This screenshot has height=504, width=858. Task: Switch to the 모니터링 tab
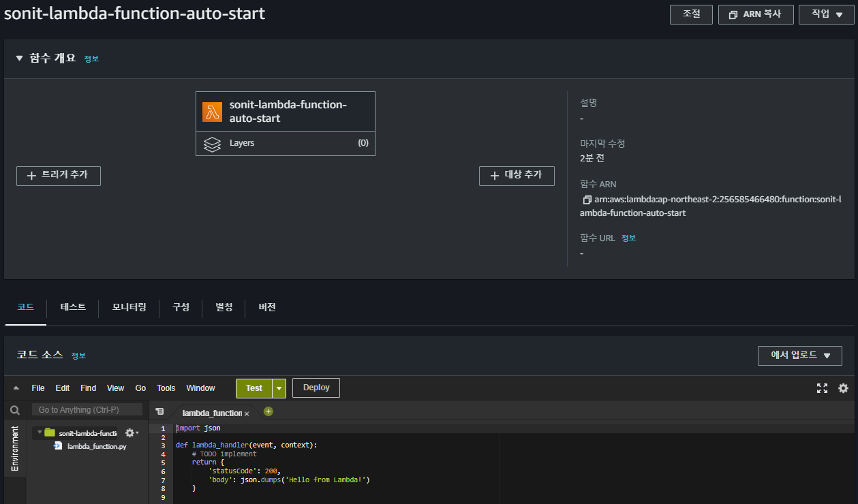tap(129, 307)
